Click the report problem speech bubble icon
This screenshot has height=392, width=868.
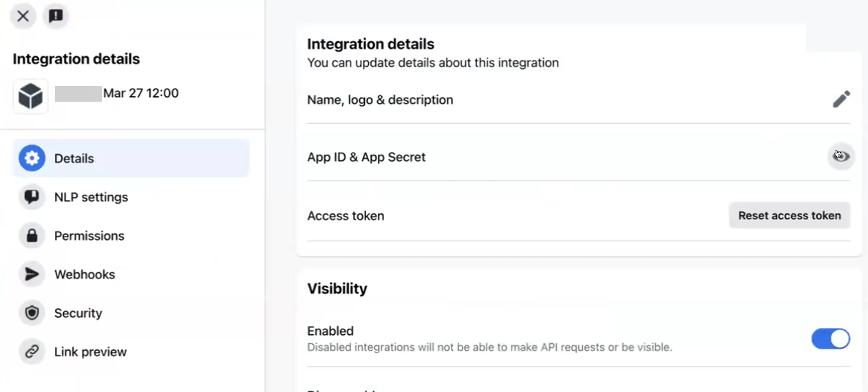point(56,16)
